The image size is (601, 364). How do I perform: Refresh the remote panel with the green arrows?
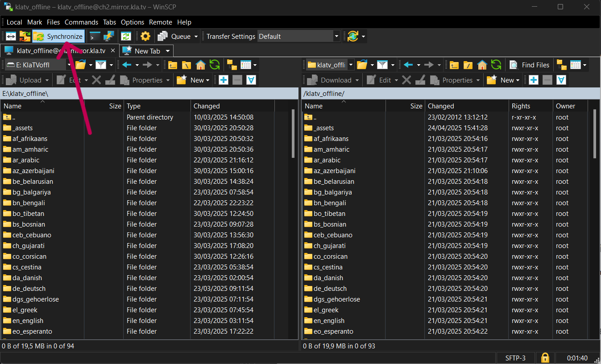click(x=496, y=65)
